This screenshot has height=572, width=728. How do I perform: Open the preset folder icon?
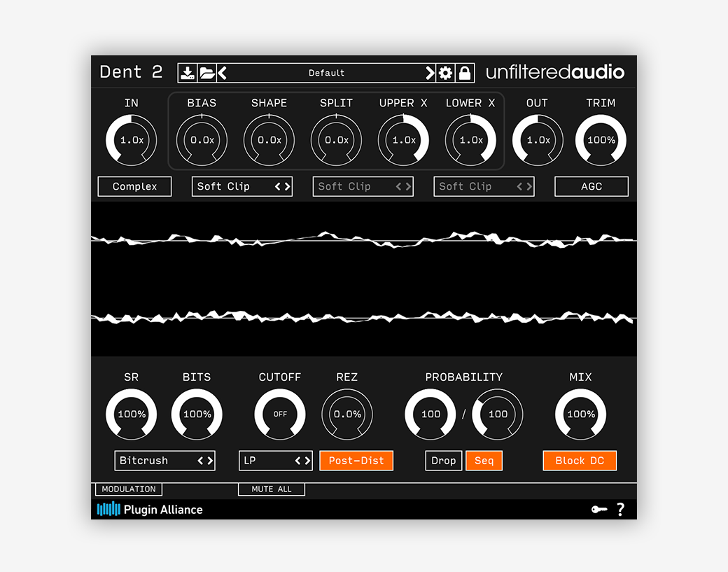point(207,73)
